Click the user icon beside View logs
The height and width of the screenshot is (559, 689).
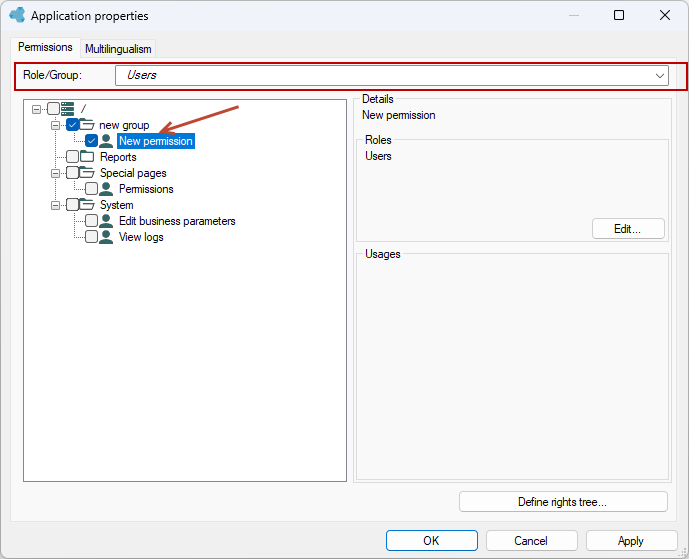pyautogui.click(x=106, y=236)
